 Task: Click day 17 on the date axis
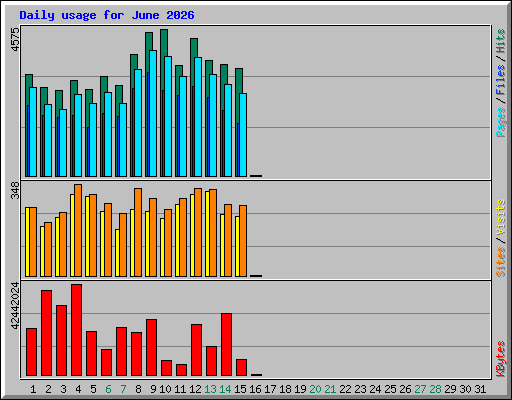(270, 389)
